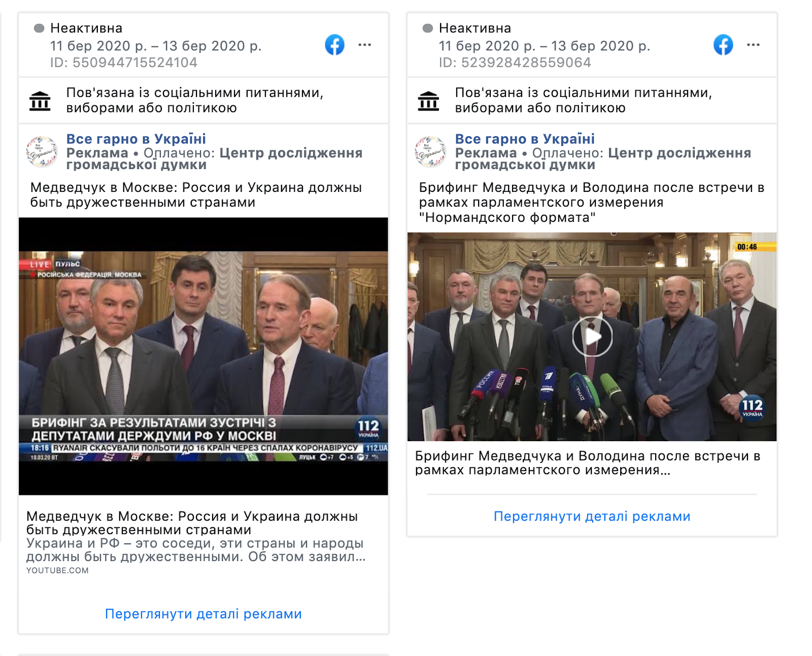Click Facebook icon on left ad card

tap(334, 45)
